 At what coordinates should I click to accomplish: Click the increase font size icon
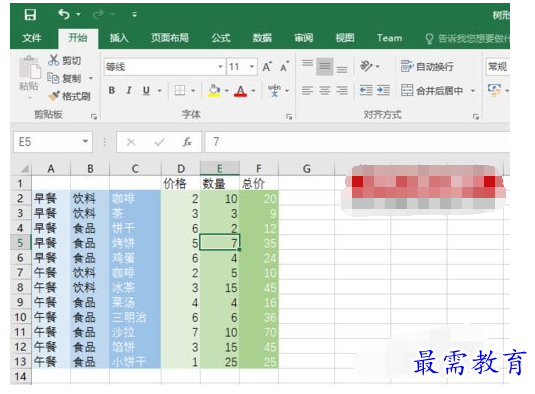click(267, 67)
